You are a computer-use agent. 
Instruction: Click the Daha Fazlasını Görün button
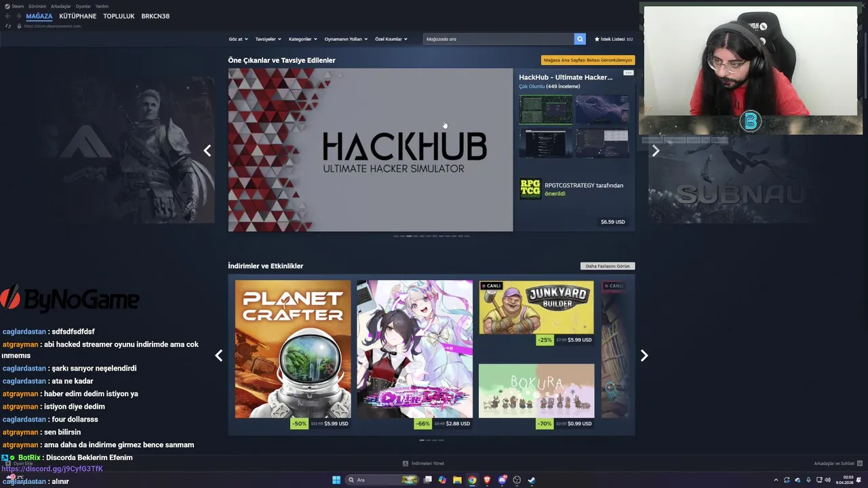tap(608, 266)
